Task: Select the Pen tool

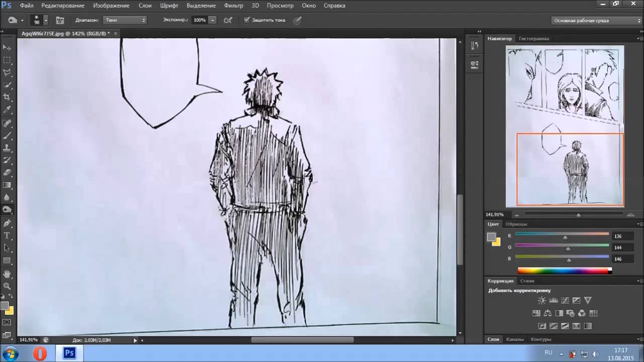Action: [x=7, y=223]
